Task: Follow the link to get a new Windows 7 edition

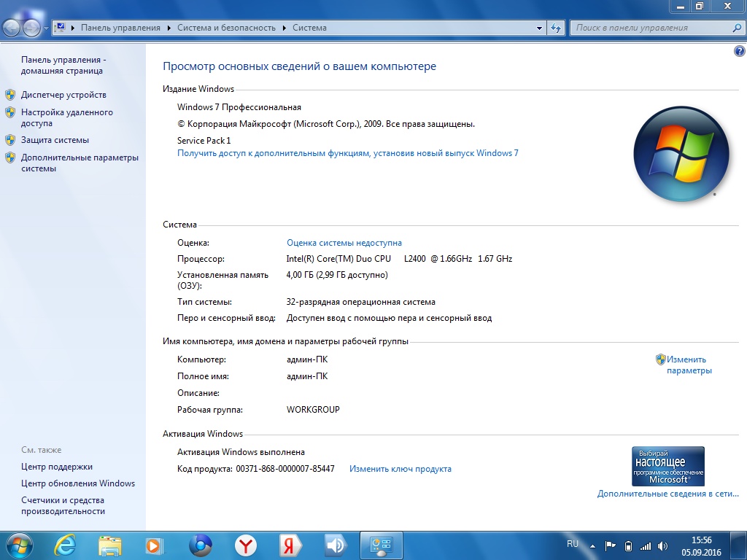Action: [x=348, y=153]
